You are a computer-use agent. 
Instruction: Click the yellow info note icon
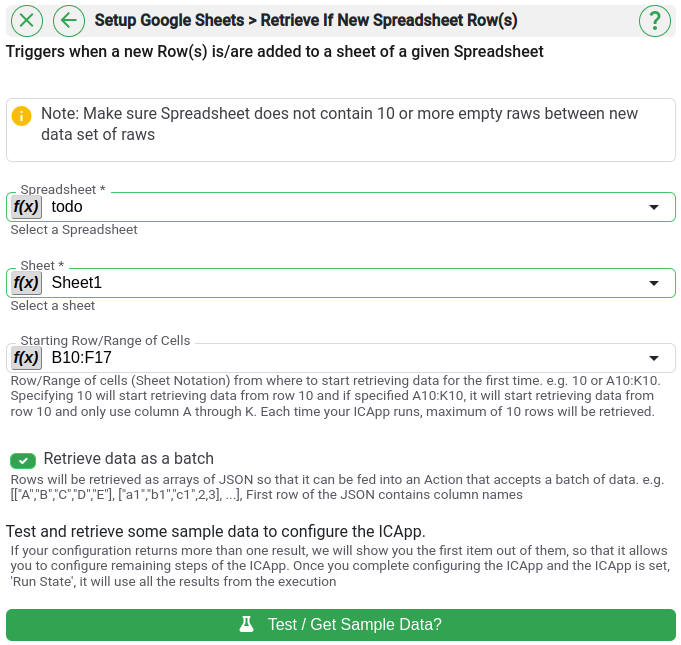click(x=21, y=116)
